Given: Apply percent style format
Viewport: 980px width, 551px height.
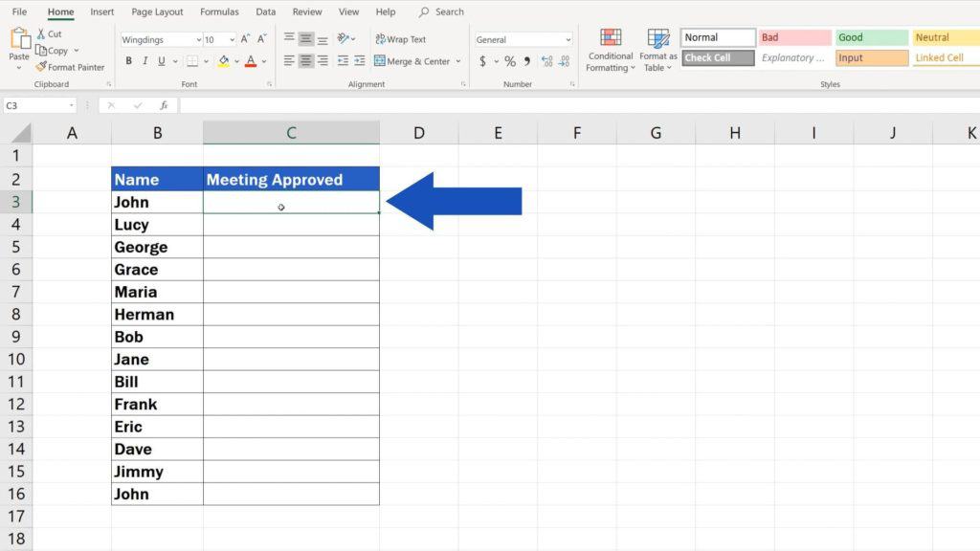Looking at the screenshot, I should 510,61.
